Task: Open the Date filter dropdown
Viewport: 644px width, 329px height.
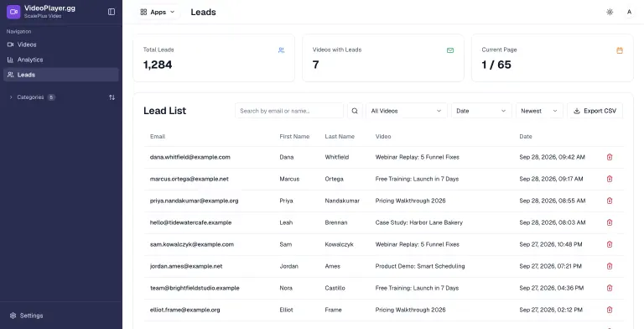Action: pos(481,111)
